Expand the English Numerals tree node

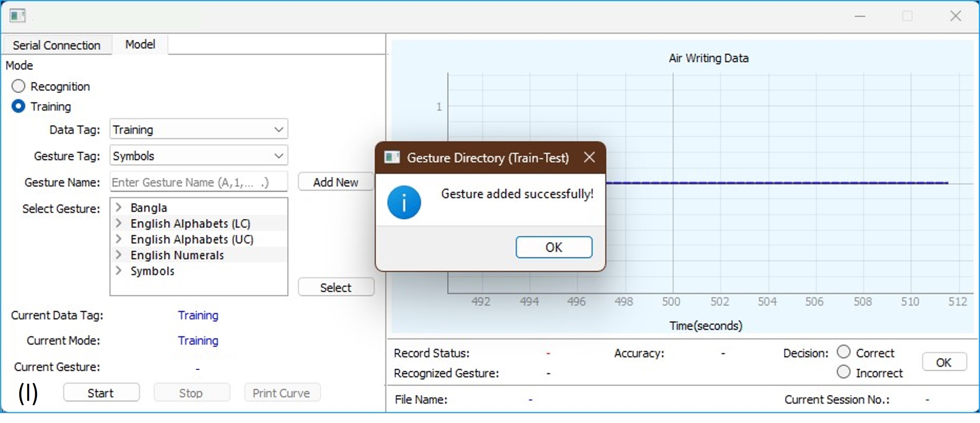[119, 255]
